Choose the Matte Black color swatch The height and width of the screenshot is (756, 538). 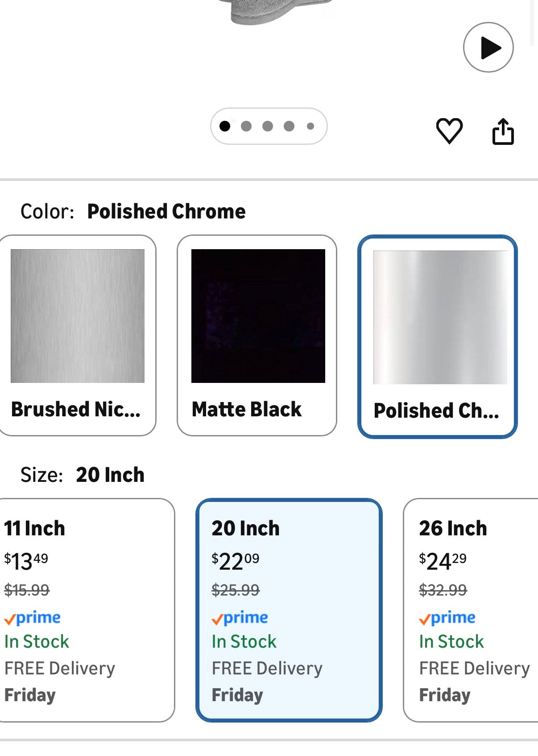coord(258,316)
